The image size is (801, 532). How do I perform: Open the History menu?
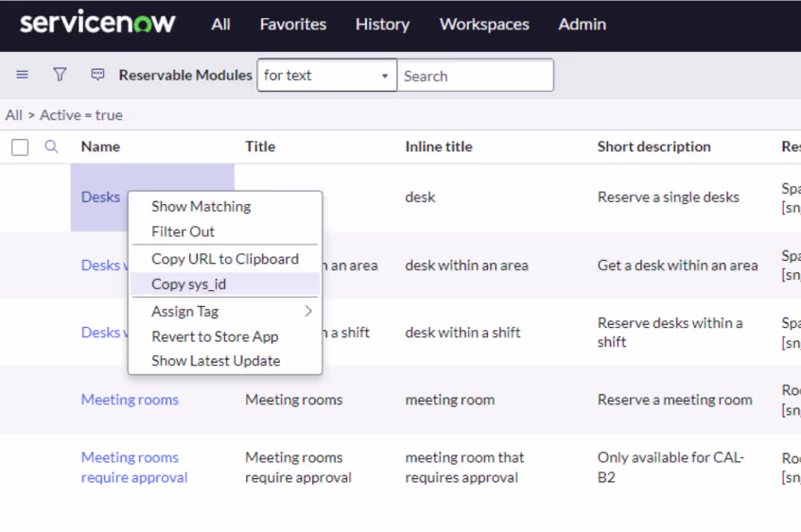[383, 24]
